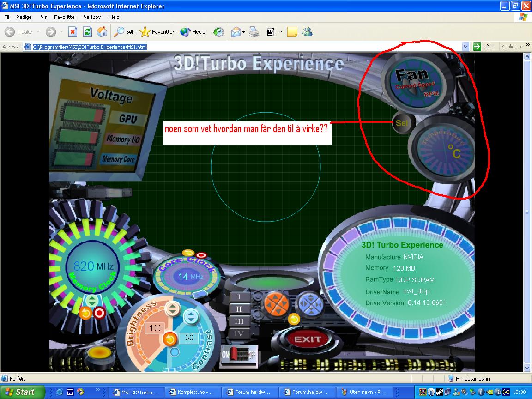Click the Memory Core voltage label
This screenshot has height=399, width=532.
click(x=118, y=159)
